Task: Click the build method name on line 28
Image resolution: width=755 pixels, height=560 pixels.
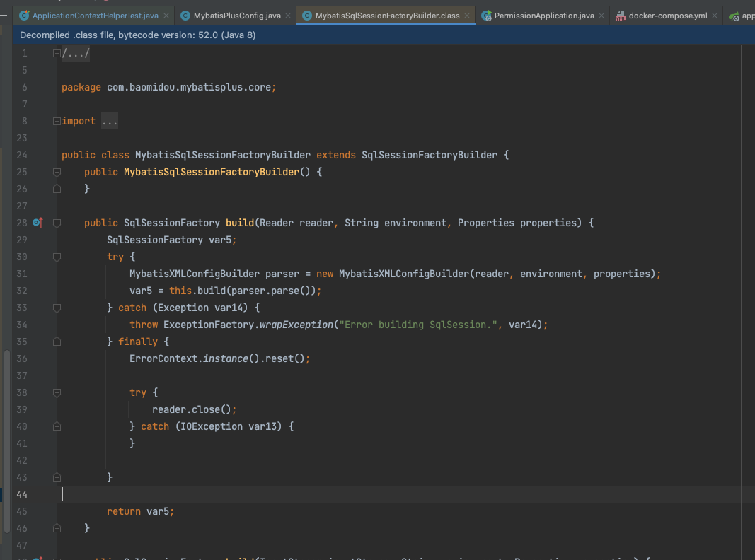Action: 240,223
